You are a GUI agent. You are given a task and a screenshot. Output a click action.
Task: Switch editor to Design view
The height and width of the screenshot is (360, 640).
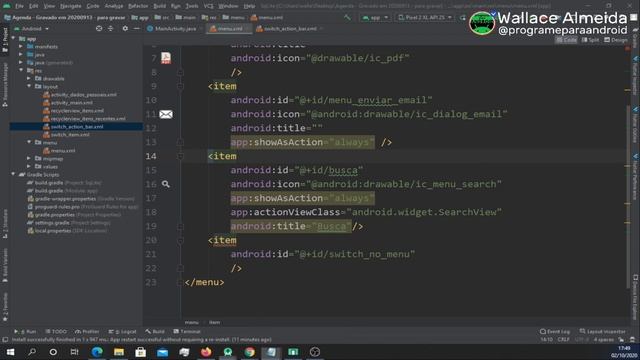tap(616, 40)
